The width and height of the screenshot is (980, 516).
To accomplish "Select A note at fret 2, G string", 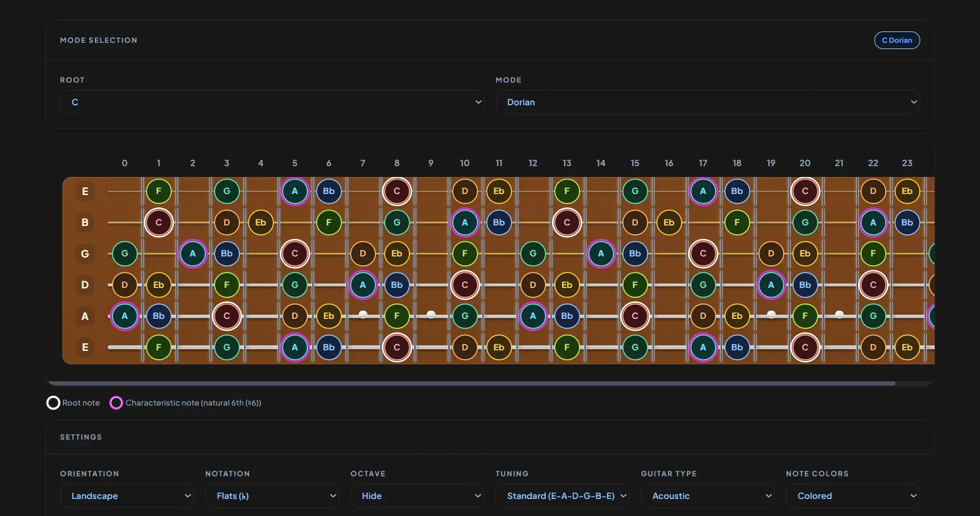I will click(193, 254).
